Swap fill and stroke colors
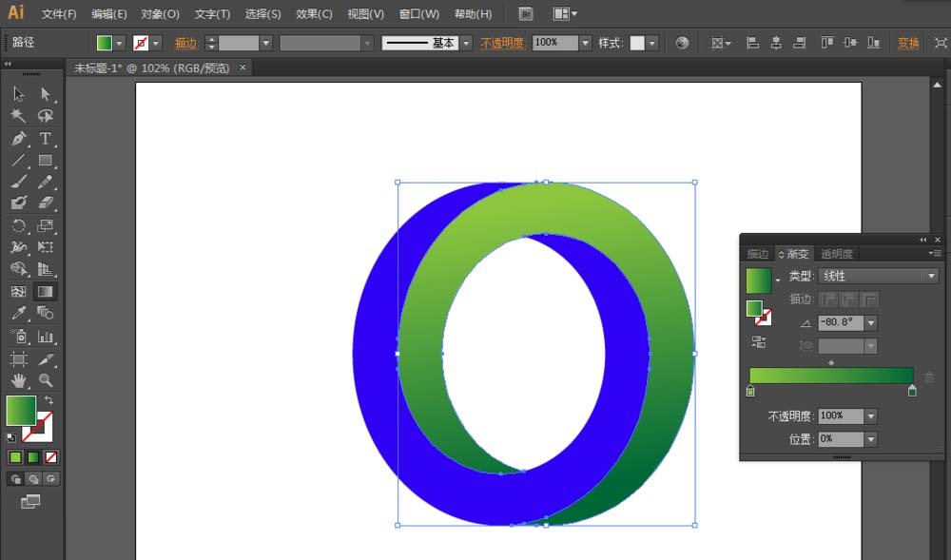Screen dimensions: 951x560 pyautogui.click(x=49, y=401)
